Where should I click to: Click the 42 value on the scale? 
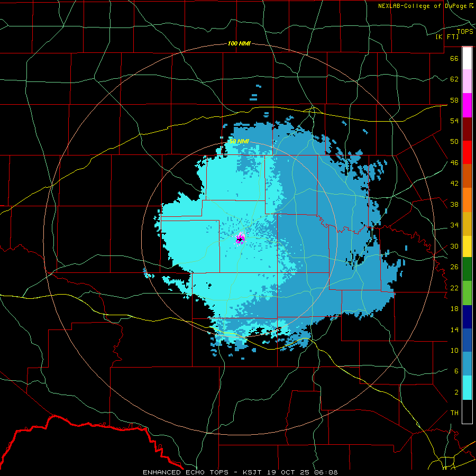coord(454,184)
